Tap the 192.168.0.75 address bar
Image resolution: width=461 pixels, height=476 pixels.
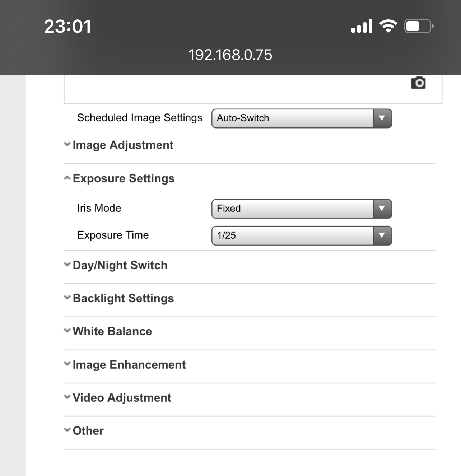point(230,55)
